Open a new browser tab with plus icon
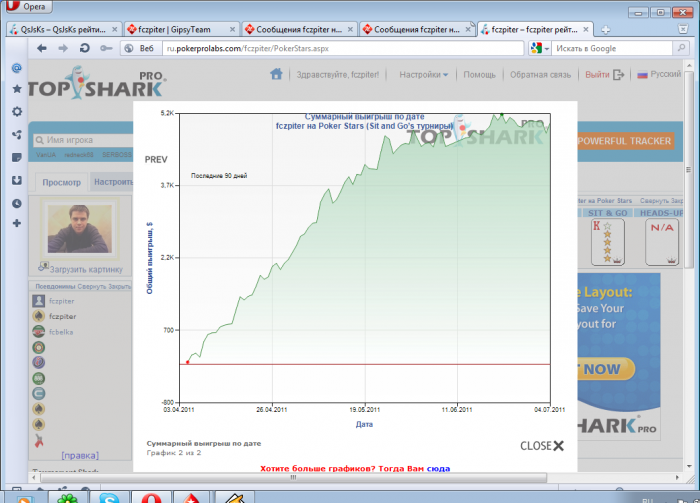 [606, 30]
